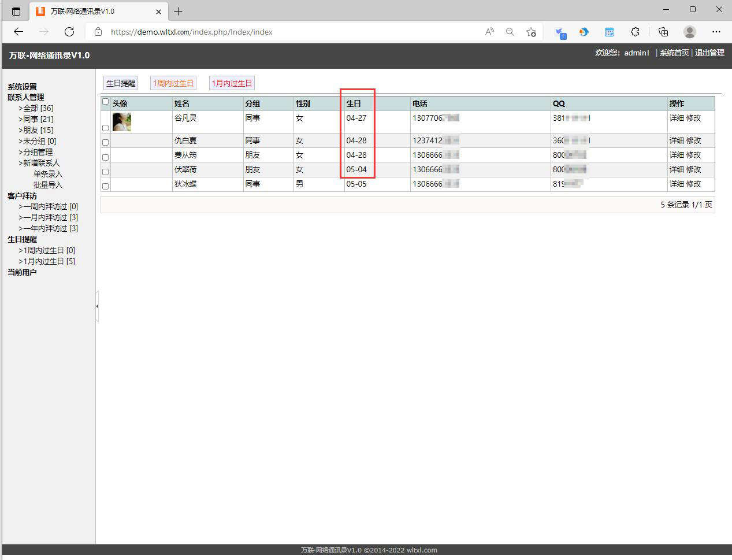Open the Read aloud icon
732x560 pixels.
(x=489, y=32)
